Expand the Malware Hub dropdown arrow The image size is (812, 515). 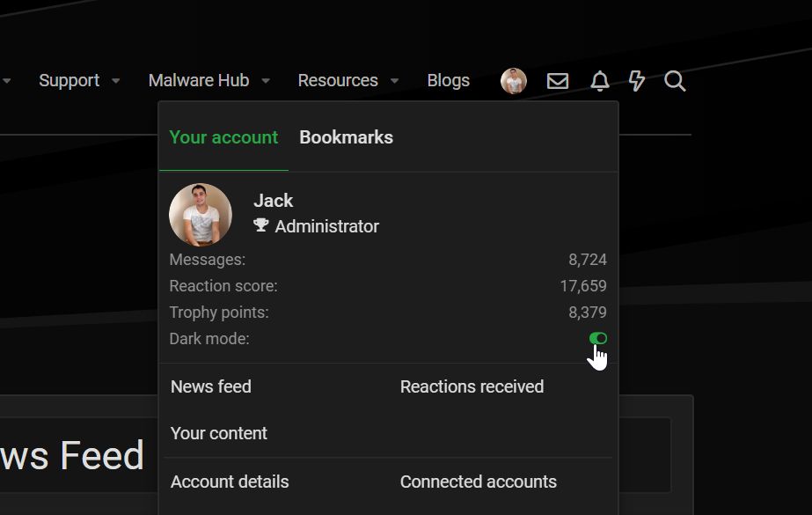point(266,81)
